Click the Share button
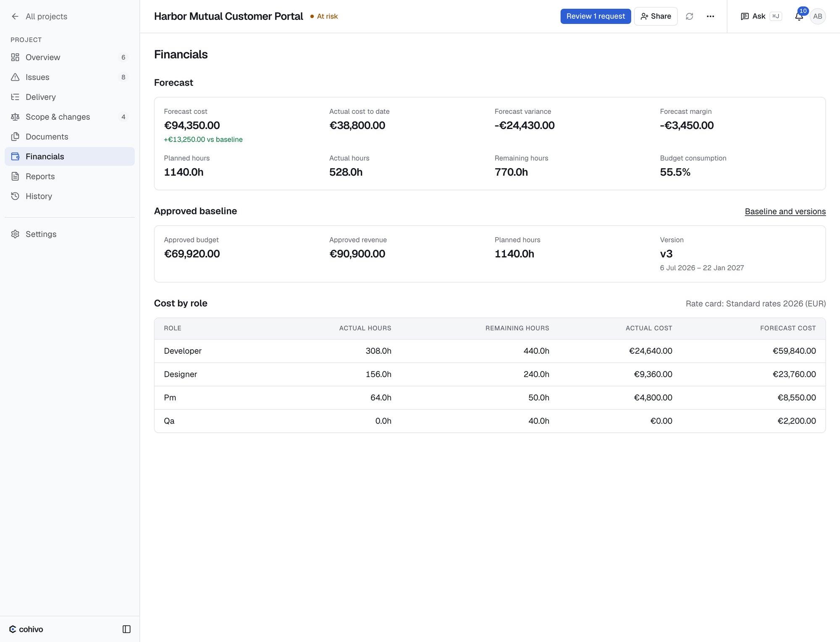 (x=656, y=16)
